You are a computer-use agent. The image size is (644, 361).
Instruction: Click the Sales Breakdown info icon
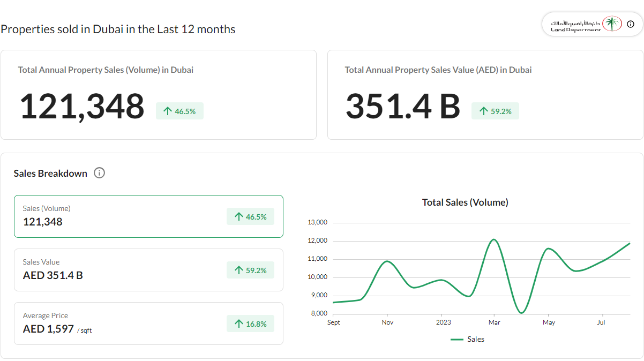[x=99, y=173]
